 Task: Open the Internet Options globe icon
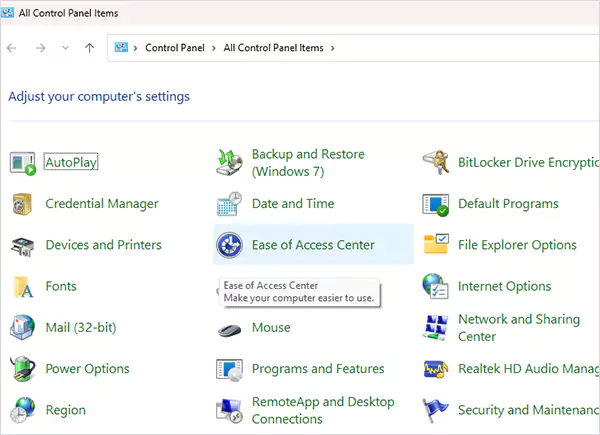pos(435,286)
